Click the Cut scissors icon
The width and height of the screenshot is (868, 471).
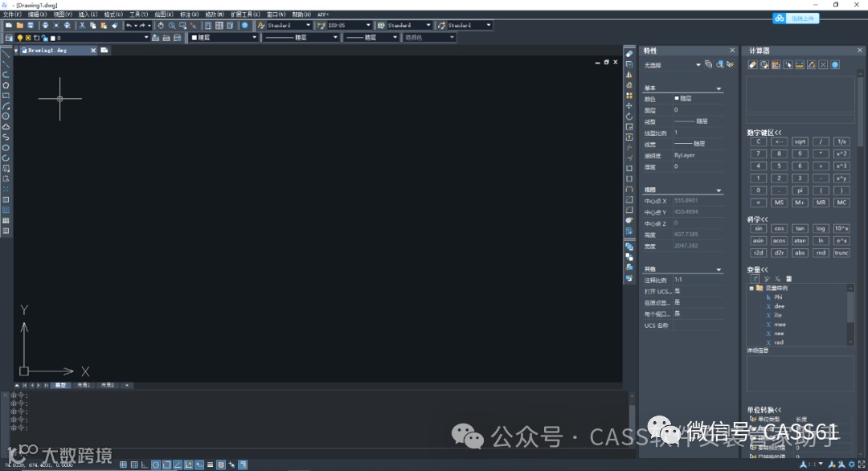83,26
